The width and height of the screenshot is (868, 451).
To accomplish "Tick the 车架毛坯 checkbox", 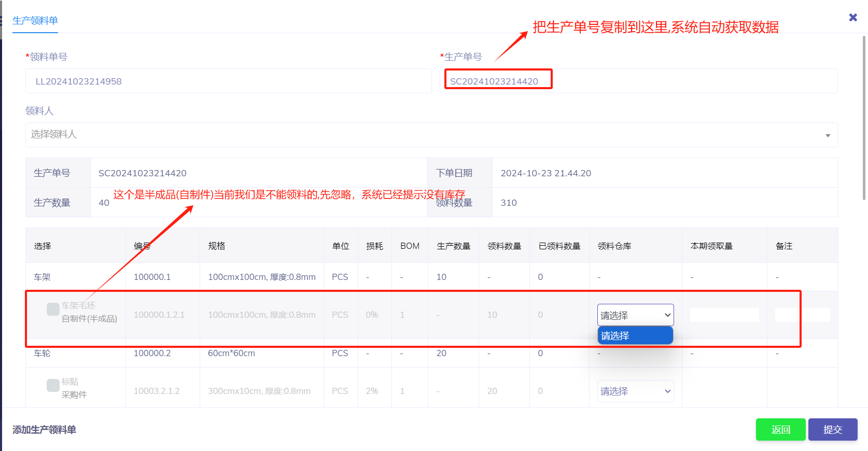I will pos(53,309).
